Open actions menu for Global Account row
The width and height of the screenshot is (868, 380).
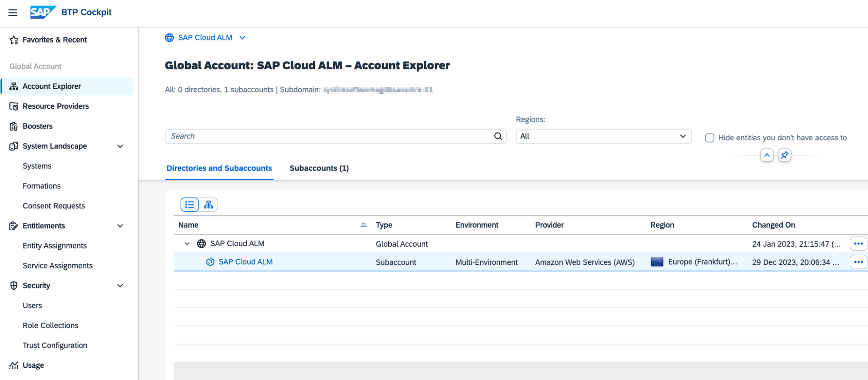[x=858, y=244]
